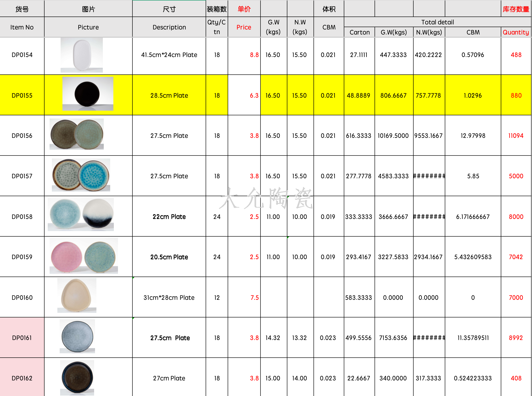Viewport: 532px width, 396px height.
Task: Select the yellow DP0155 item number cell
Action: coord(22,95)
